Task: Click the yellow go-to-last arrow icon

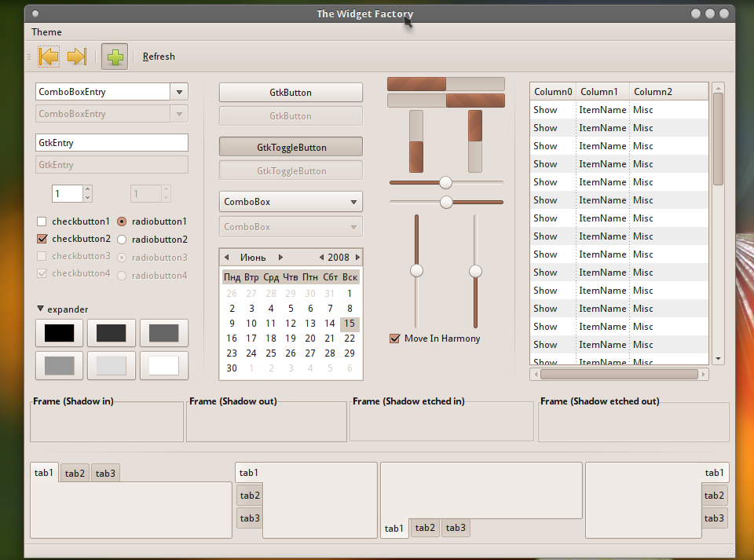Action: 77,57
